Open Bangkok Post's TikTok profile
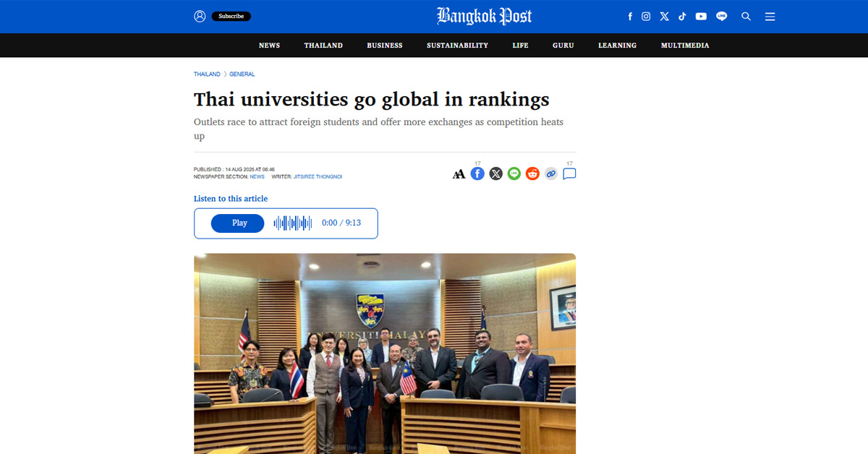This screenshot has height=454, width=868. pyautogui.click(x=682, y=16)
